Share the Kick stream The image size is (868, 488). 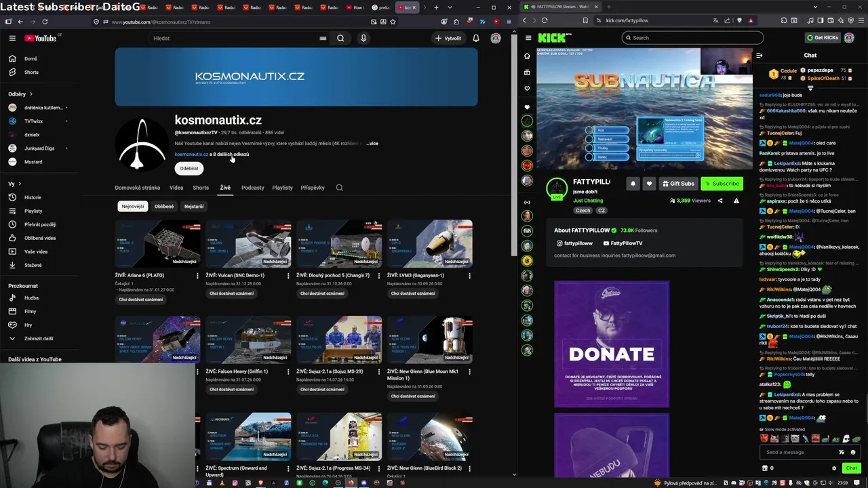[x=720, y=201]
